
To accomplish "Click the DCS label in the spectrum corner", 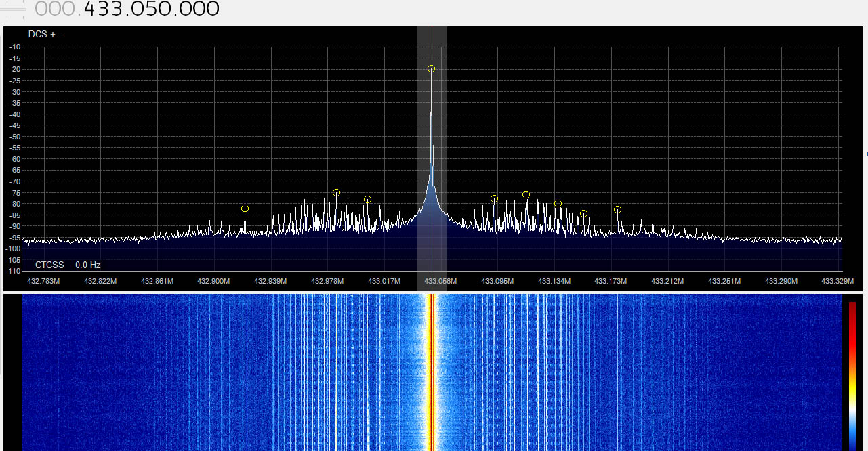I will [38, 34].
